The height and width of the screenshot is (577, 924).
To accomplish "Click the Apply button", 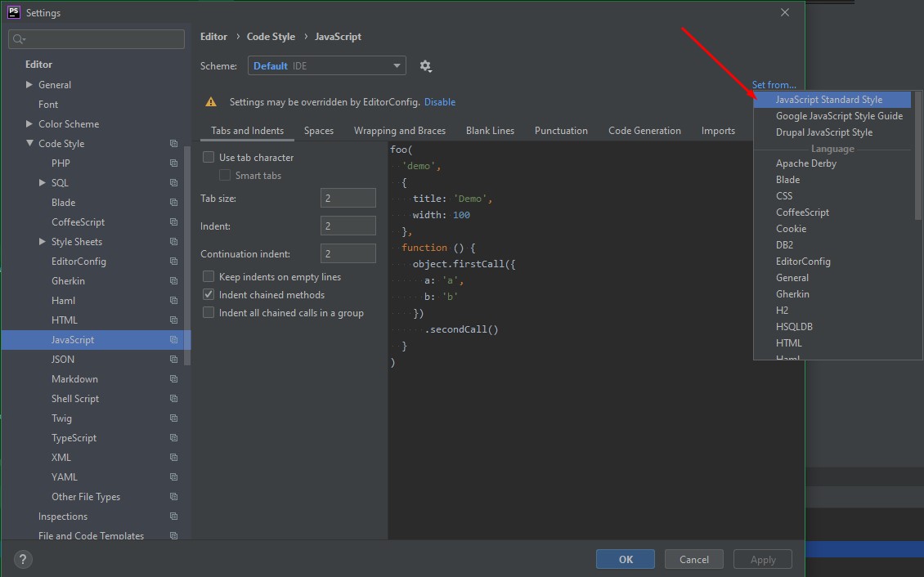I will point(763,559).
